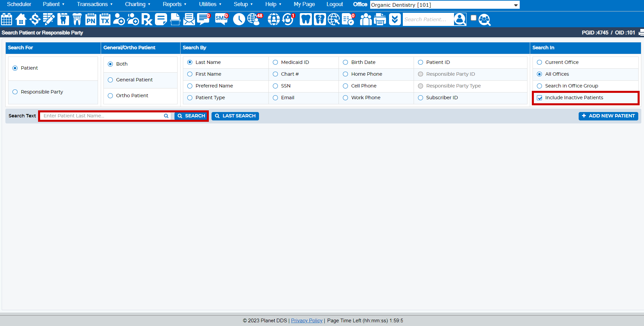Click the chat message icon with badge 0
The height and width of the screenshot is (326, 644).
(204, 19)
